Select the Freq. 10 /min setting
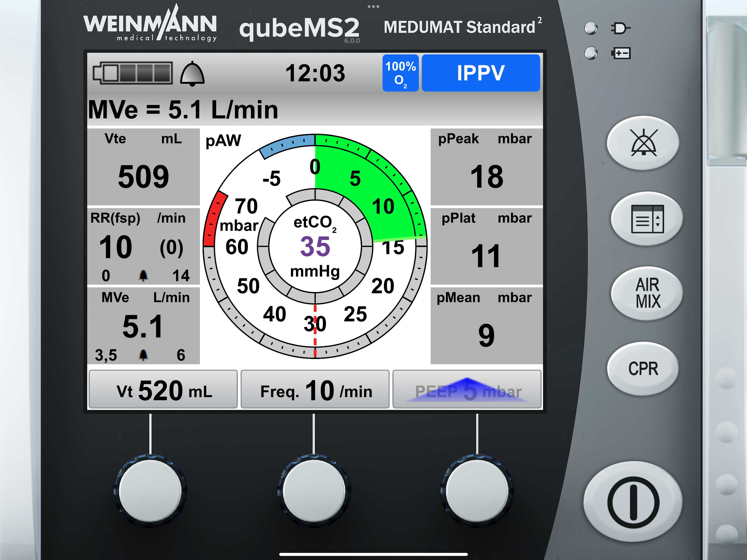This screenshot has width=747, height=560. click(x=315, y=389)
